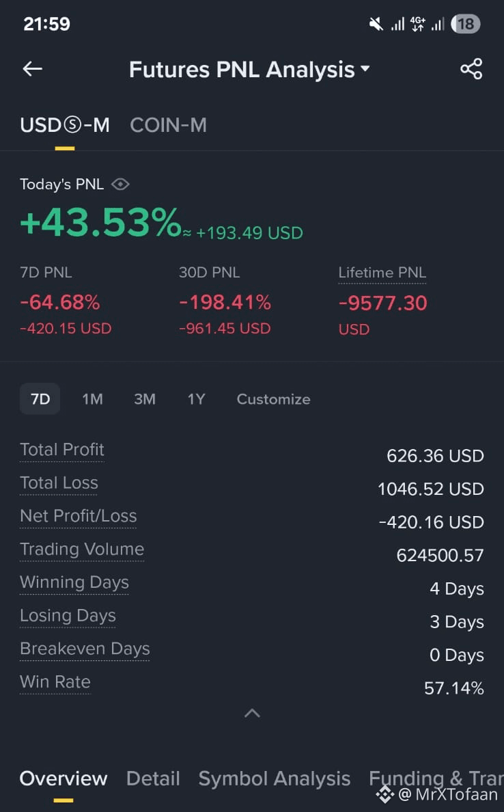The image size is (504, 812).
Task: Select the 1Y time range
Action: (196, 398)
